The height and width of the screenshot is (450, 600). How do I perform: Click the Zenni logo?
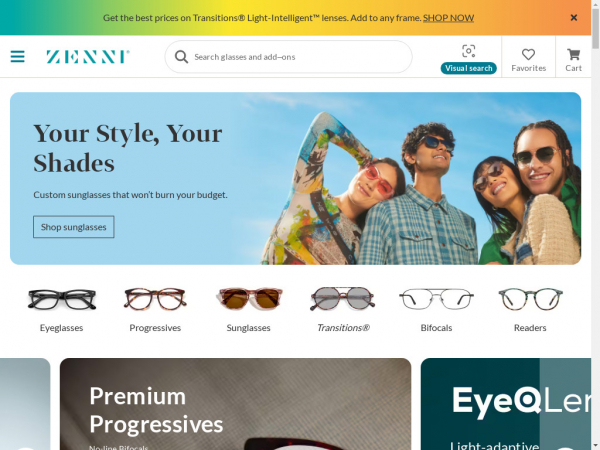pyautogui.click(x=88, y=57)
